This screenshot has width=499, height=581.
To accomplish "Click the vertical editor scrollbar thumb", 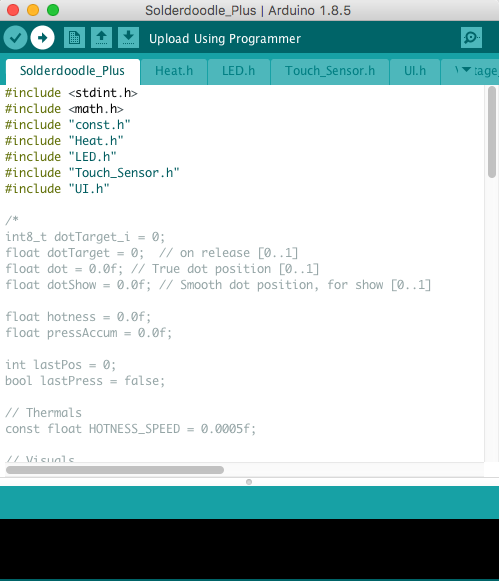I will tap(492, 132).
